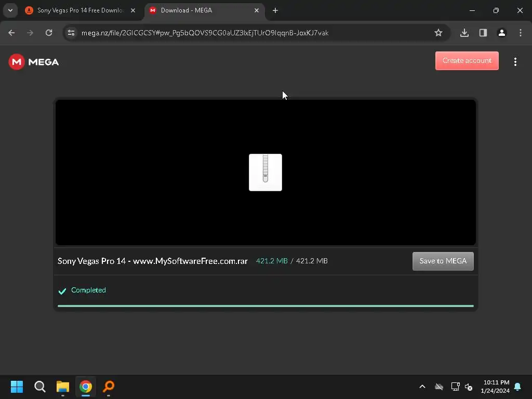Open the tab search dropdown arrow
Screen dimensions: 532x399
click(10, 10)
